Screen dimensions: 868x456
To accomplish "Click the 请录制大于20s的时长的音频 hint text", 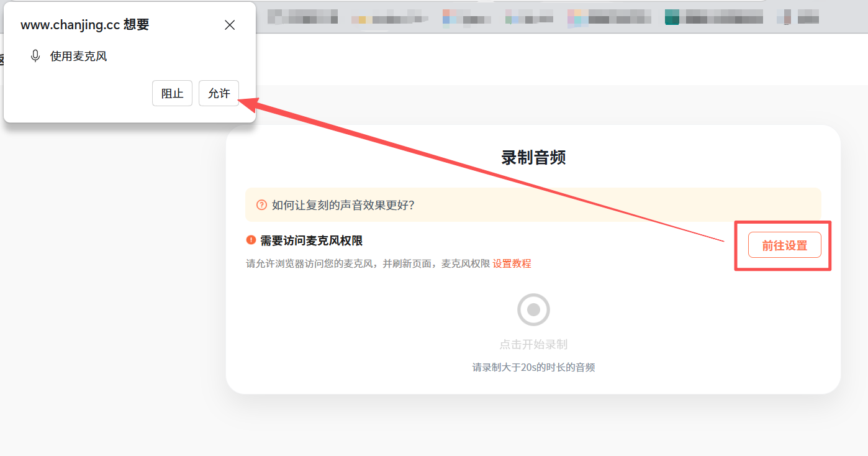I will pos(533,367).
